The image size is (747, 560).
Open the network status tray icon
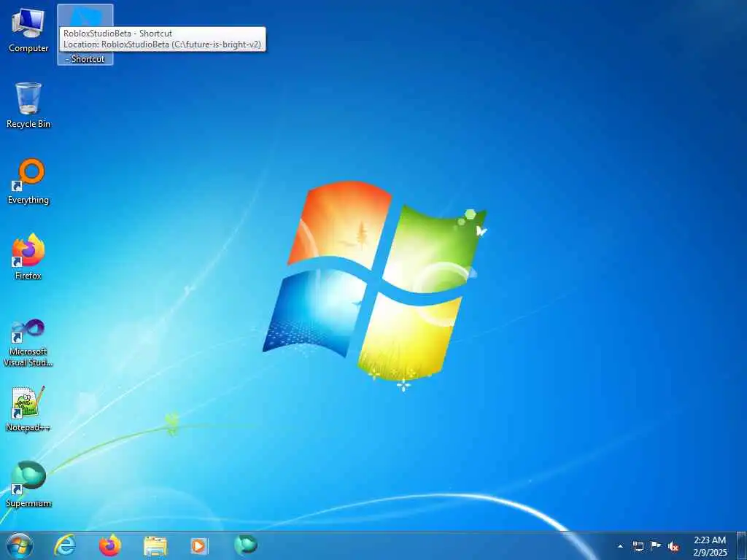(x=638, y=546)
